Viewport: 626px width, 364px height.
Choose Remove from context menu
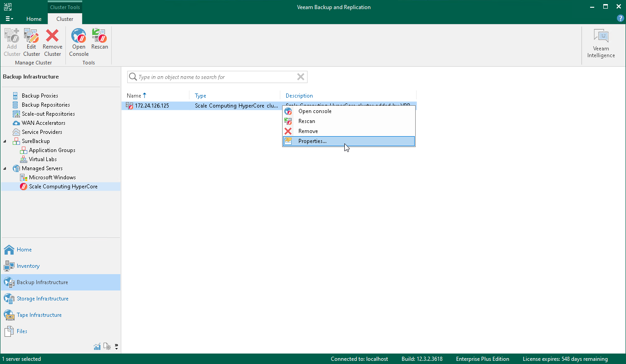pos(349,131)
